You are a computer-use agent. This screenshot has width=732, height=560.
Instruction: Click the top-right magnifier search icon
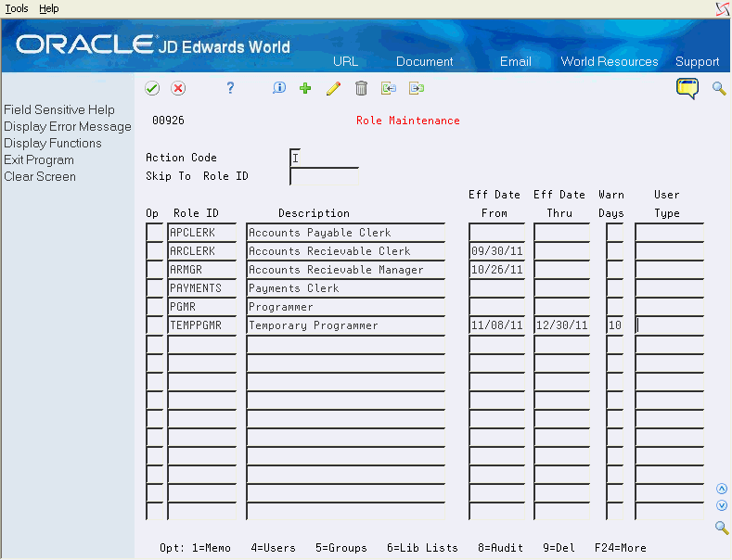click(x=719, y=88)
